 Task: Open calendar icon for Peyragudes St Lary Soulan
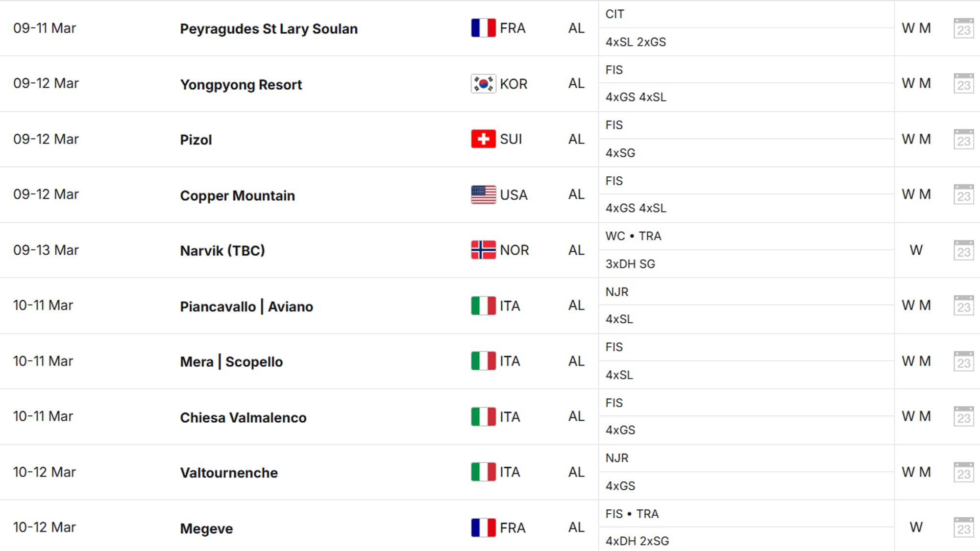(x=963, y=28)
